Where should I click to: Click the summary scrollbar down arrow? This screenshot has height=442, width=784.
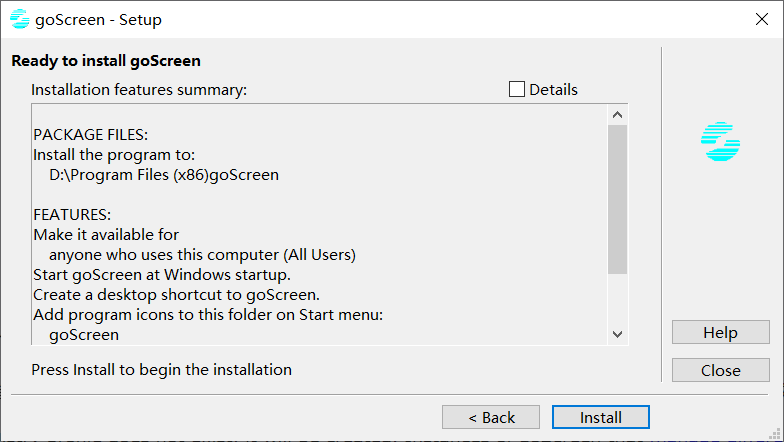click(x=617, y=334)
